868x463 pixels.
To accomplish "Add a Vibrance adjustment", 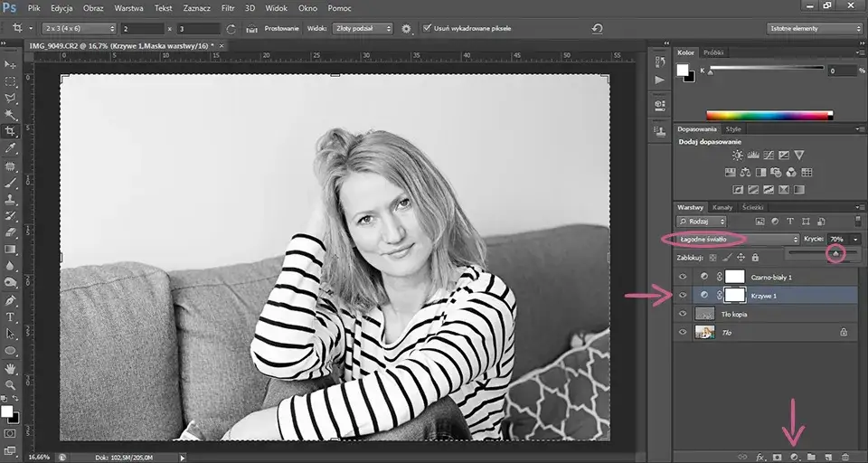I will click(x=798, y=155).
